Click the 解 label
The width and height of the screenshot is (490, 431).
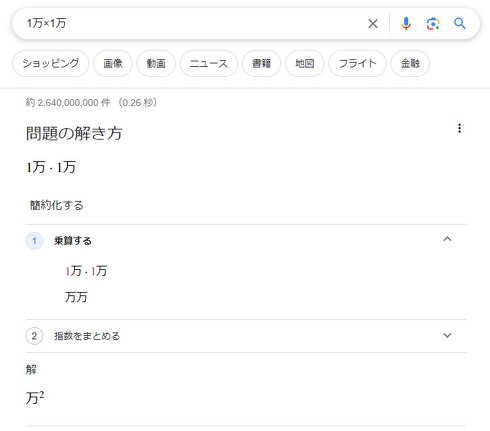point(31,369)
